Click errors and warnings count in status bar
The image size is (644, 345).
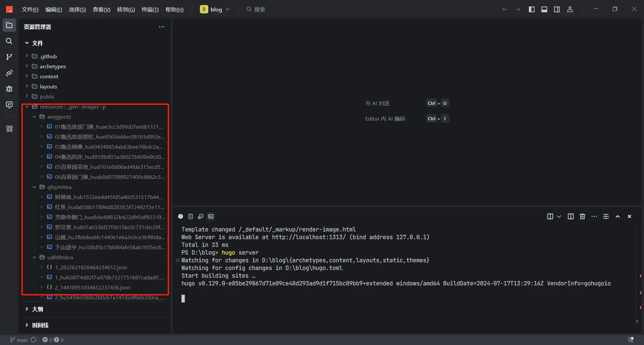coord(53,340)
